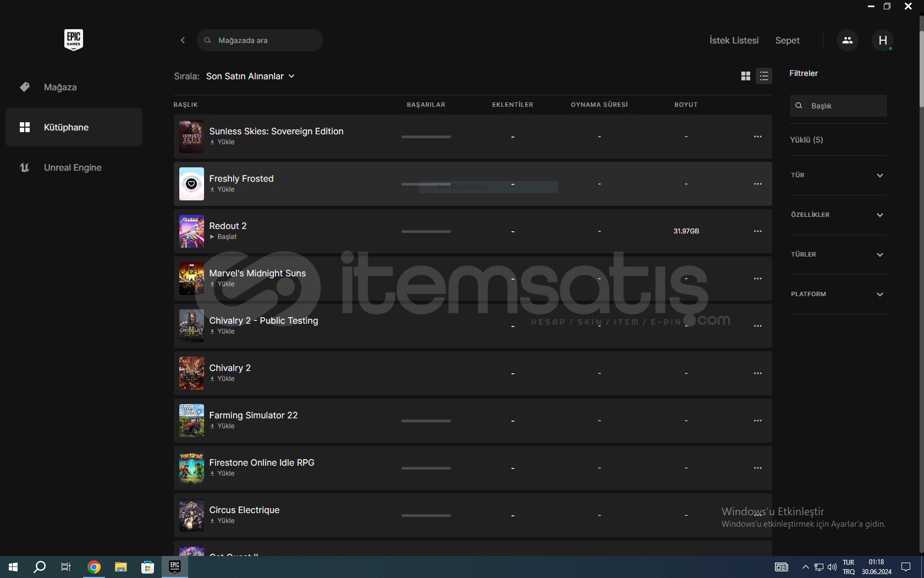Click the BOYUT column header
Screen dimensions: 924x578
point(686,105)
